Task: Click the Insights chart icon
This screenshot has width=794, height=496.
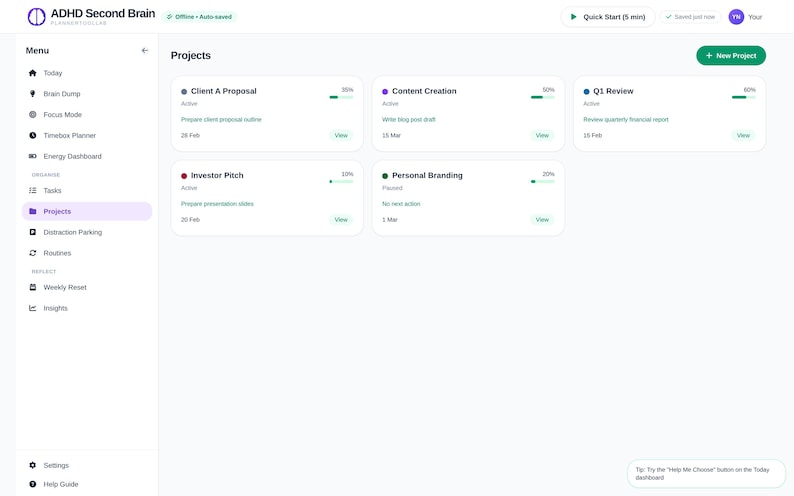Action: [x=32, y=308]
